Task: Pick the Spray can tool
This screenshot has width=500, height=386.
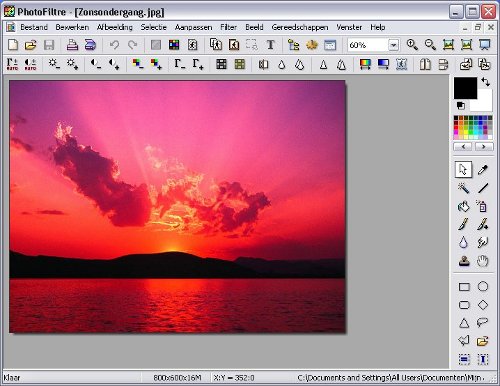Action: coord(482,207)
